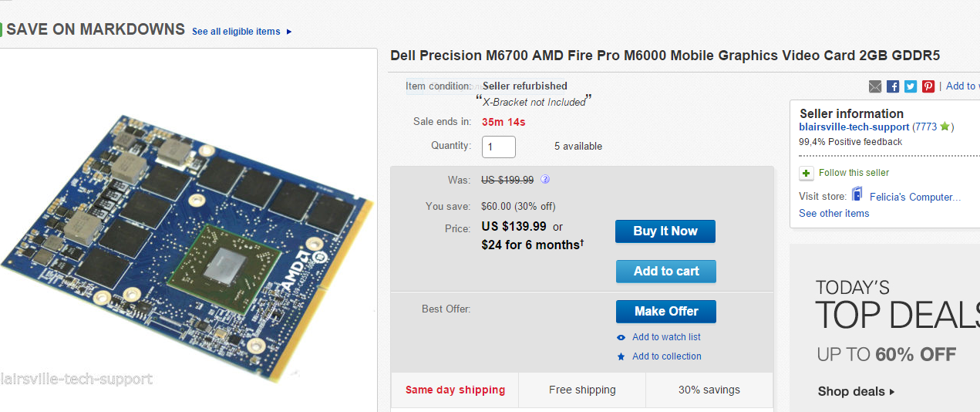The width and height of the screenshot is (980, 412).
Task: Click the eye icon for watch list
Action: (621, 338)
